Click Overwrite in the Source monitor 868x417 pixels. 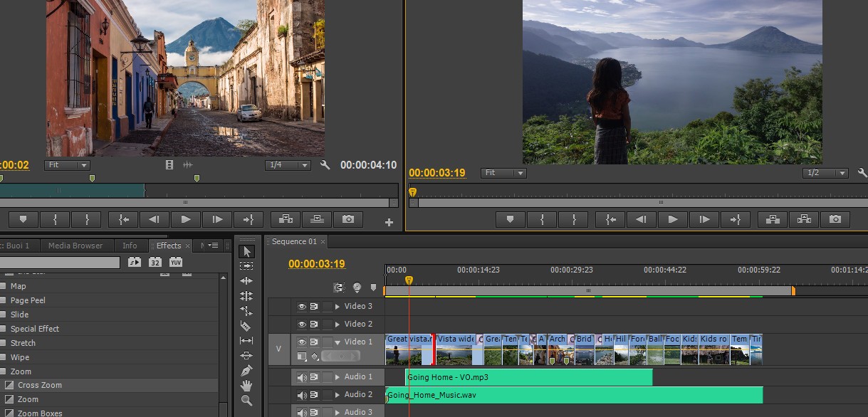click(317, 219)
